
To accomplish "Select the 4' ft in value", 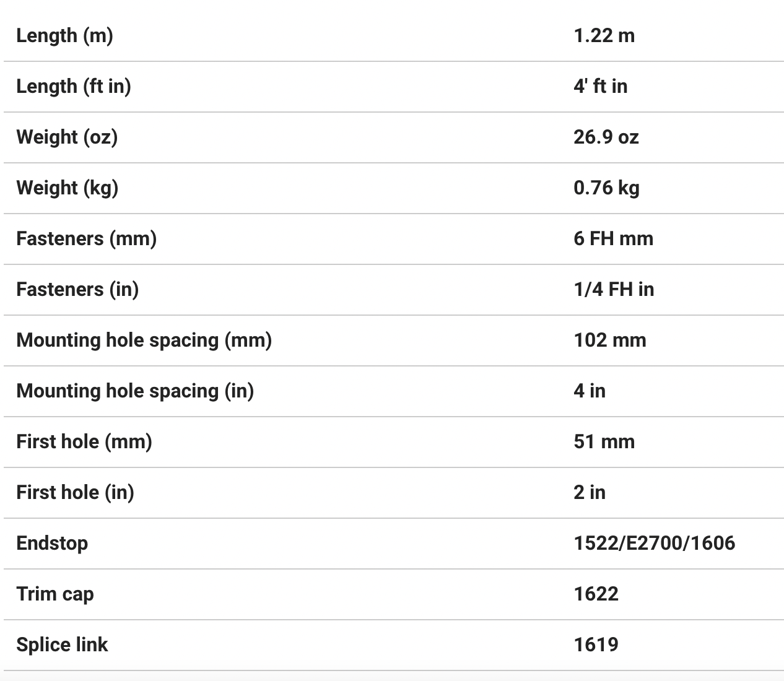I will (x=600, y=87).
